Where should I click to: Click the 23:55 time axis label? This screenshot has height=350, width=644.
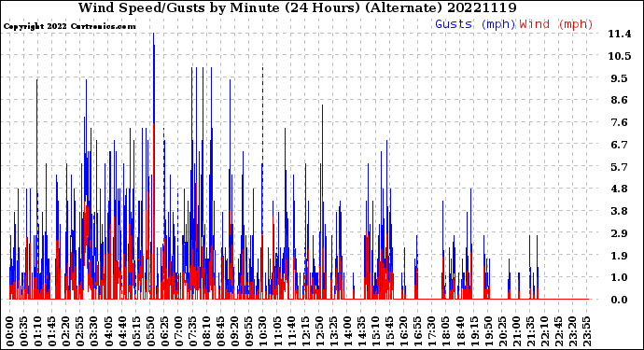[x=586, y=330]
